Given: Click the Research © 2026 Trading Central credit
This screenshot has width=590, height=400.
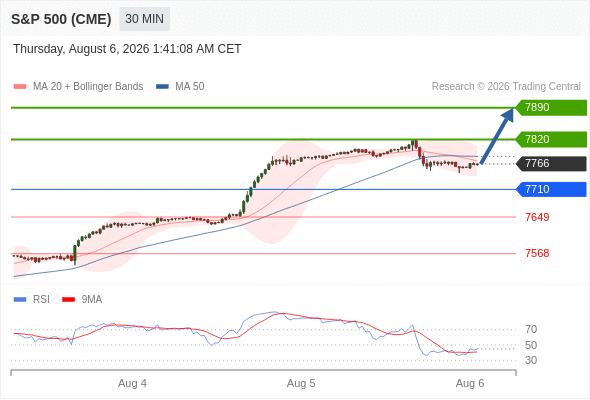Looking at the screenshot, I should tap(506, 87).
